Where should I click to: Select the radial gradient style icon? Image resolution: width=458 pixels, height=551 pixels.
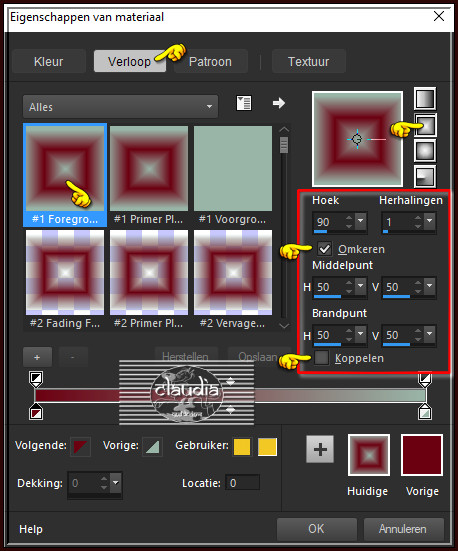pos(425,176)
